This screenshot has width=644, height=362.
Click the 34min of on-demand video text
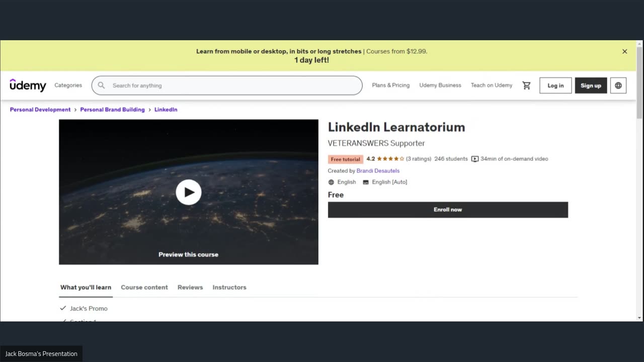pos(514,159)
